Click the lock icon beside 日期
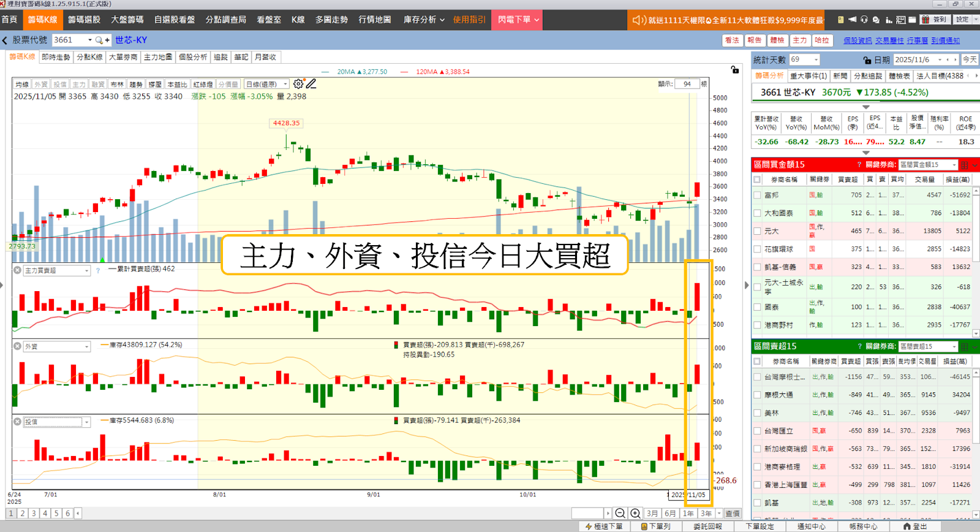The width and height of the screenshot is (980, 532). pyautogui.click(x=867, y=60)
